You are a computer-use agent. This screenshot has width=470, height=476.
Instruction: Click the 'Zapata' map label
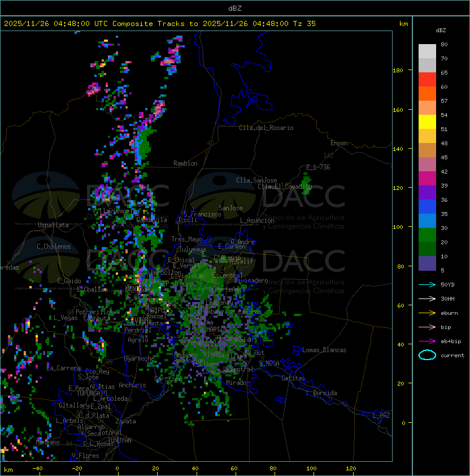(x=125, y=421)
